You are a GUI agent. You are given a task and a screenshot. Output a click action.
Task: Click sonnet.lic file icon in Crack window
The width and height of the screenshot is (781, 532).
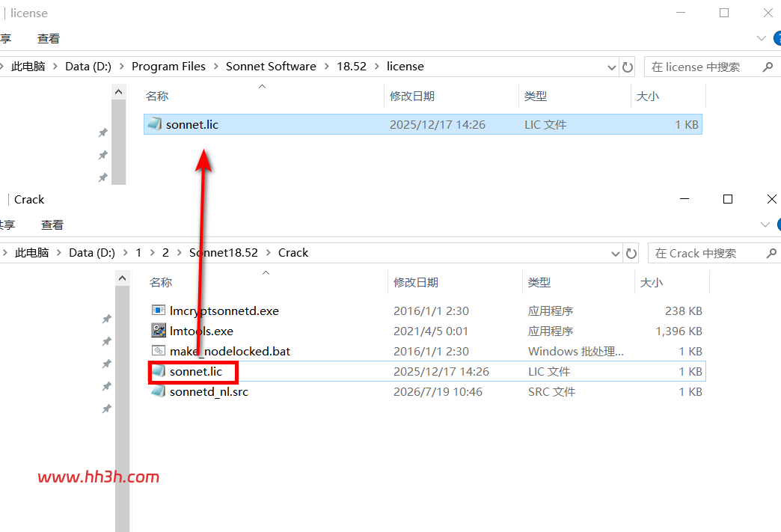[x=159, y=371]
